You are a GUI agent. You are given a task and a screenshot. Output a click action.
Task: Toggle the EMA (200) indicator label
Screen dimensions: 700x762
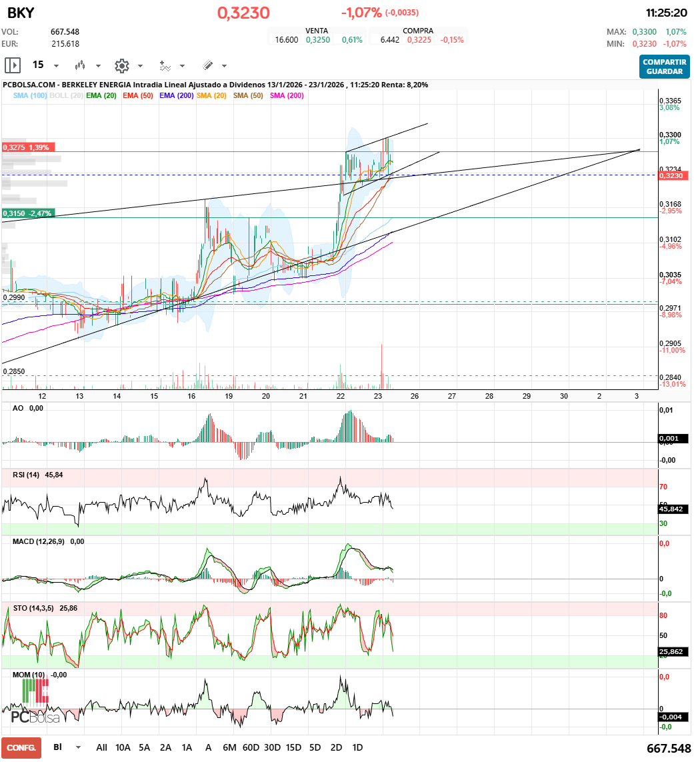click(x=176, y=96)
